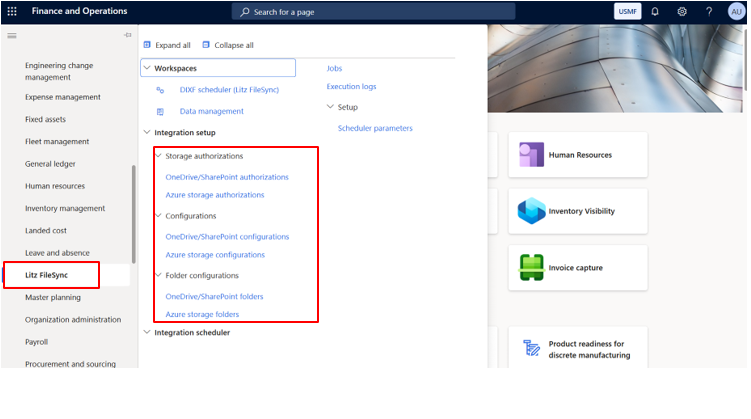This screenshot has width=751, height=419.
Task: Click the Collapse all icon
Action: 206,45
